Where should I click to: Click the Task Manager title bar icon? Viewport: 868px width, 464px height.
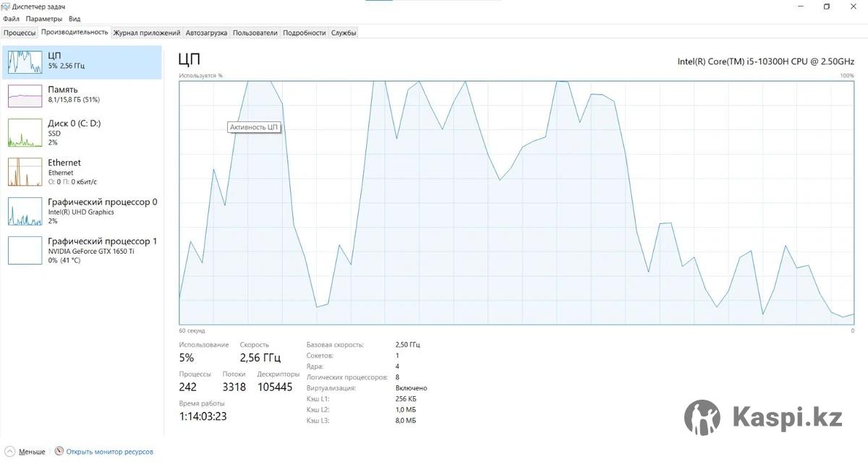pyautogui.click(x=6, y=7)
